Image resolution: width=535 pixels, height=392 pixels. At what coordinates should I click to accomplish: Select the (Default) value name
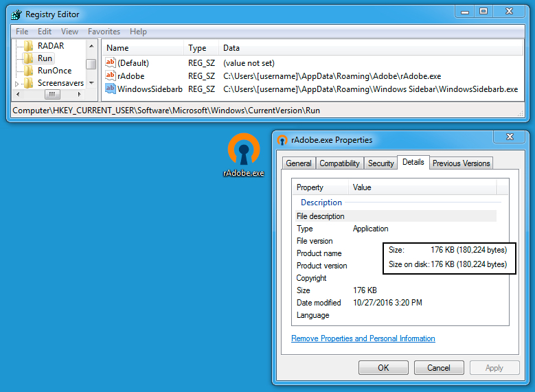coord(133,63)
